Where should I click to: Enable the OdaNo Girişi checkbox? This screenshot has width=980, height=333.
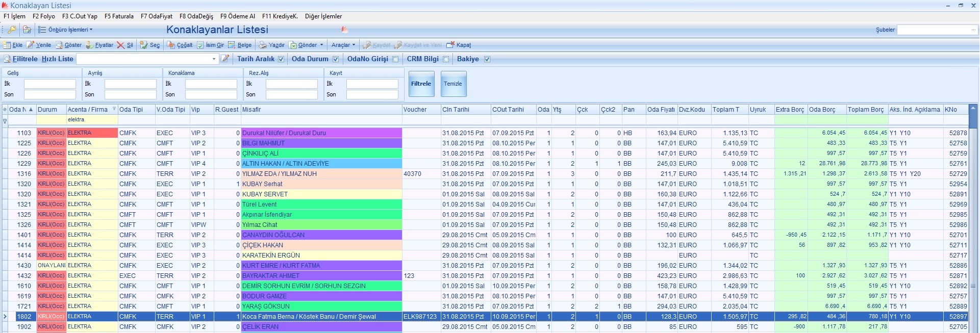(395, 59)
